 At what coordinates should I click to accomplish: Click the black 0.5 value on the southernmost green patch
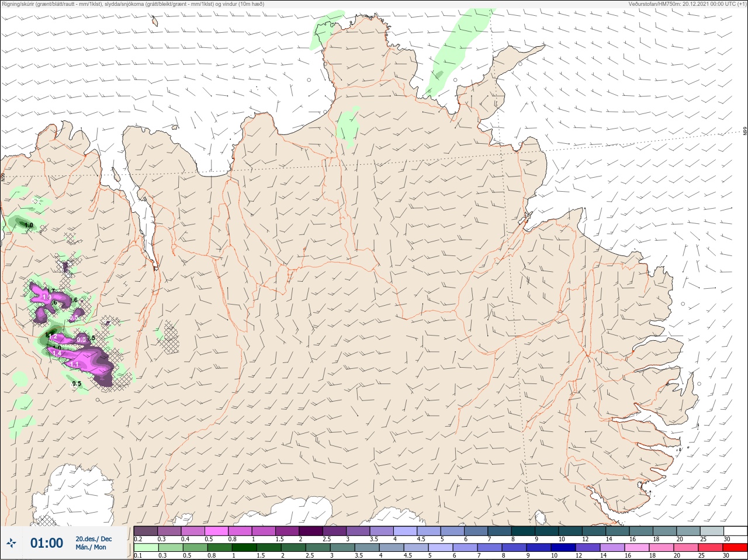click(77, 383)
